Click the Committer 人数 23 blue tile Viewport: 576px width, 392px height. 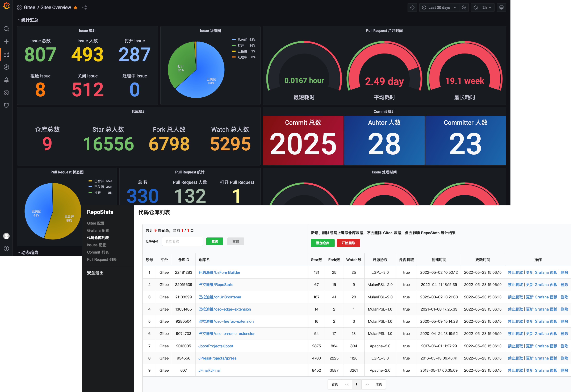click(465, 140)
